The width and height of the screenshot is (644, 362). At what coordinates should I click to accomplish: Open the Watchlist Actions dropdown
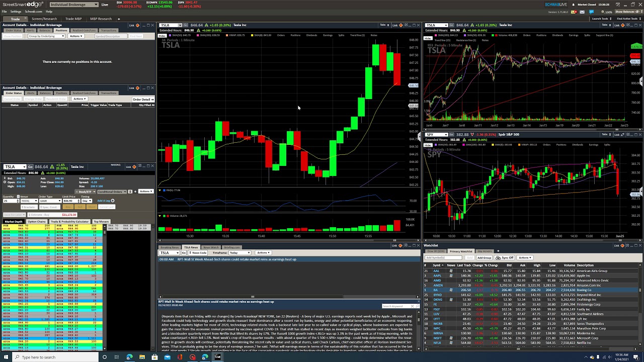525,257
